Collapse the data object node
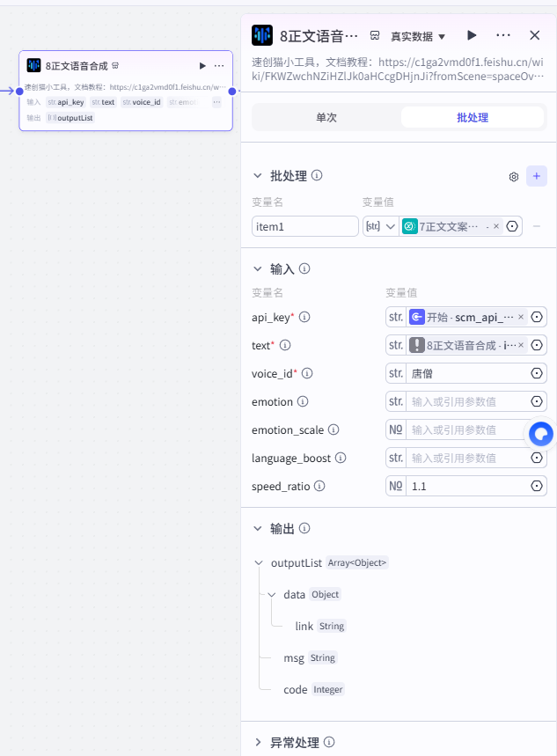Image resolution: width=557 pixels, height=756 pixels. [272, 594]
